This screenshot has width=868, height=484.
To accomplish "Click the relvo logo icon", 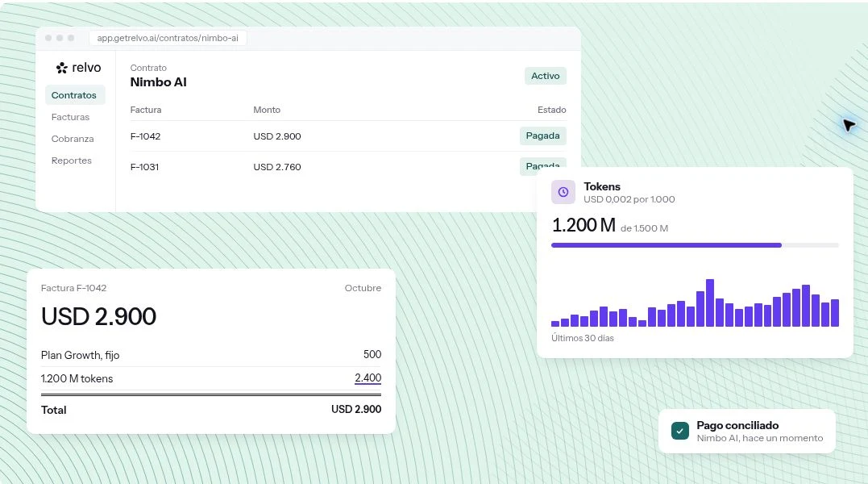I will point(61,68).
